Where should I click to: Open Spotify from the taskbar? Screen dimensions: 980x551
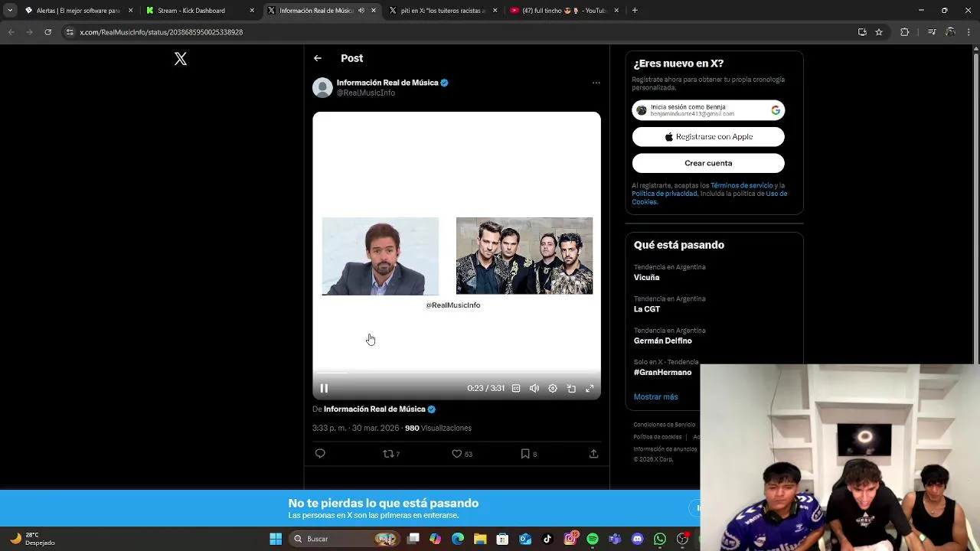[593, 539]
